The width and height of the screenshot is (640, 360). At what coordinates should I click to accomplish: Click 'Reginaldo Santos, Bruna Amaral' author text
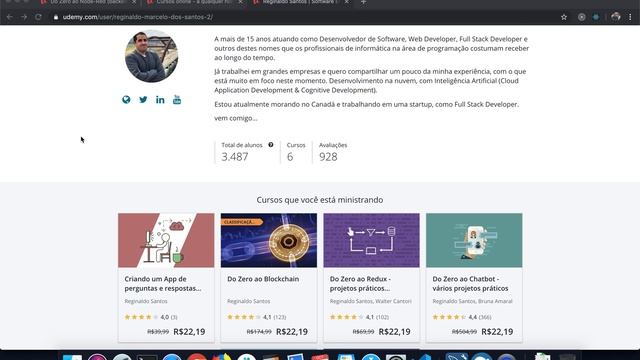pyautogui.click(x=472, y=301)
